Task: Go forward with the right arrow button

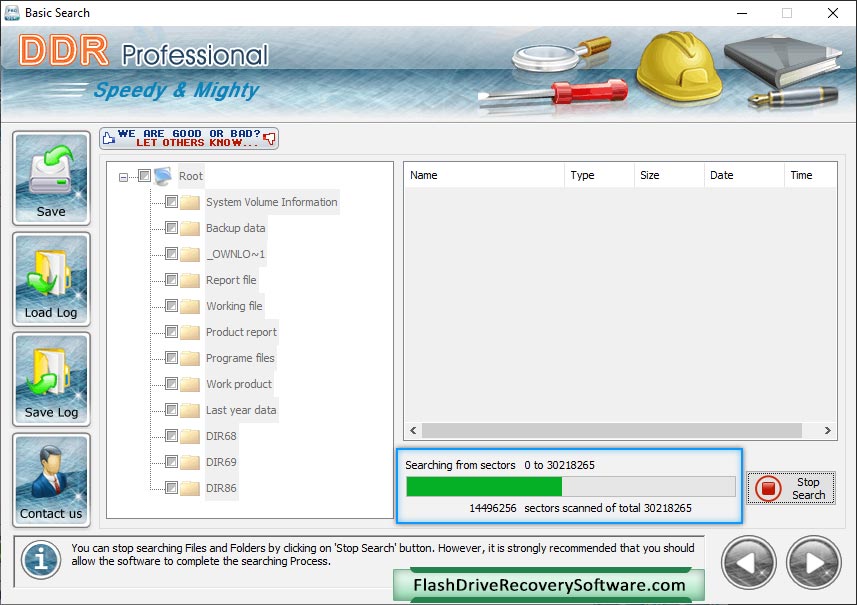Action: [x=814, y=563]
